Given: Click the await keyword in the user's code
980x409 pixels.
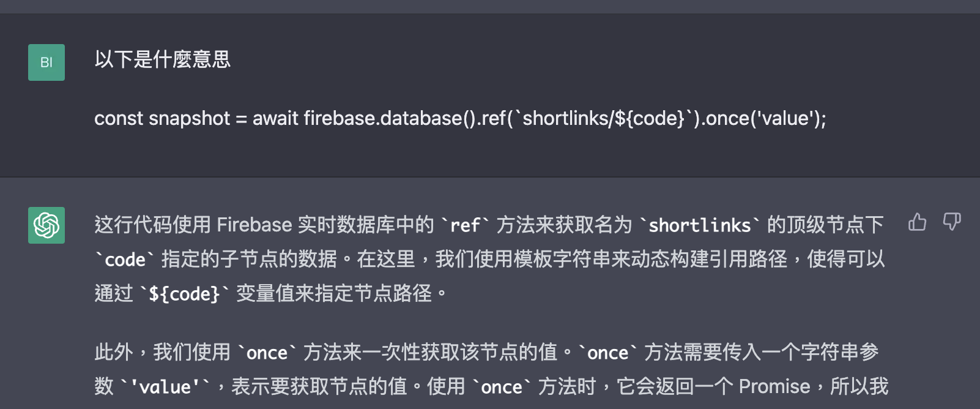Looking at the screenshot, I should [x=275, y=118].
